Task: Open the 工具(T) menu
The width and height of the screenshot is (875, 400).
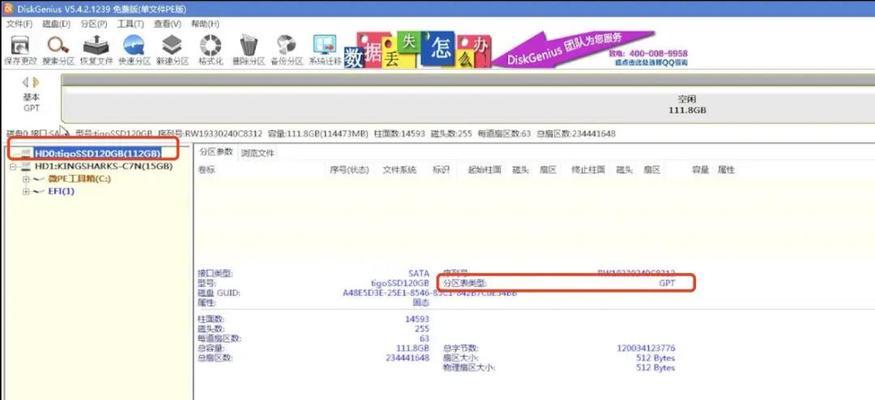Action: point(131,24)
